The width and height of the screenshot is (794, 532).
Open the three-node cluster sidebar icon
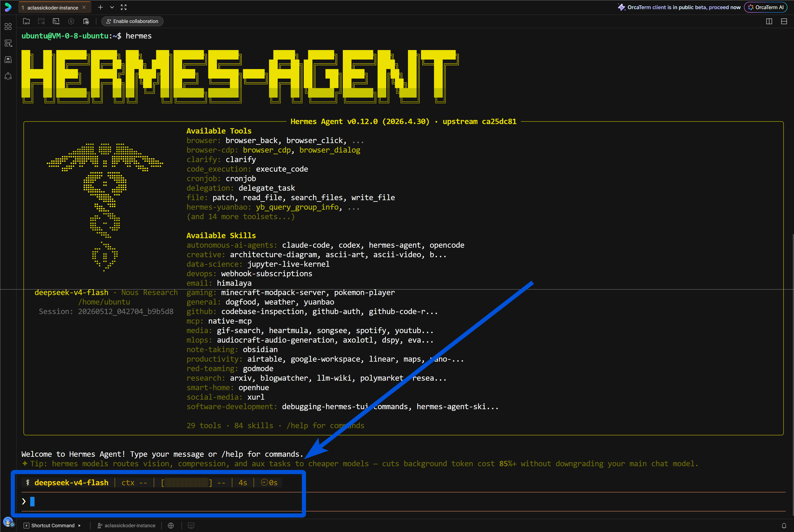(8, 76)
